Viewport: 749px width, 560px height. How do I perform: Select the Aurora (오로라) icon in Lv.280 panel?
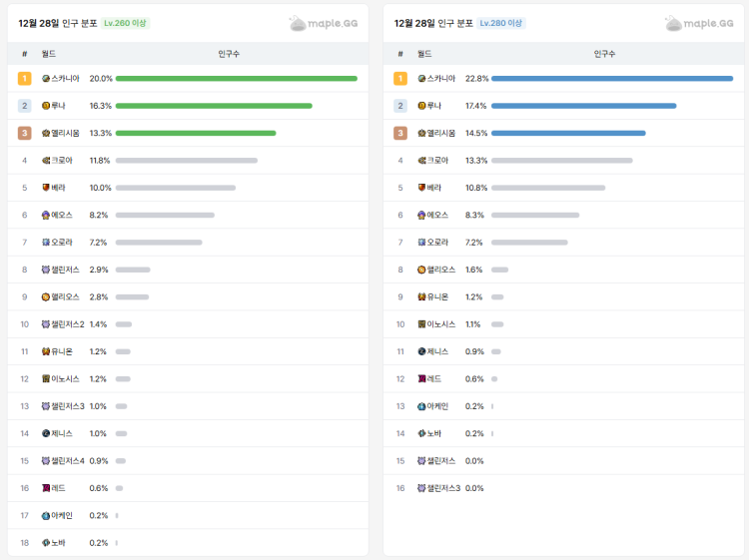coord(422,243)
